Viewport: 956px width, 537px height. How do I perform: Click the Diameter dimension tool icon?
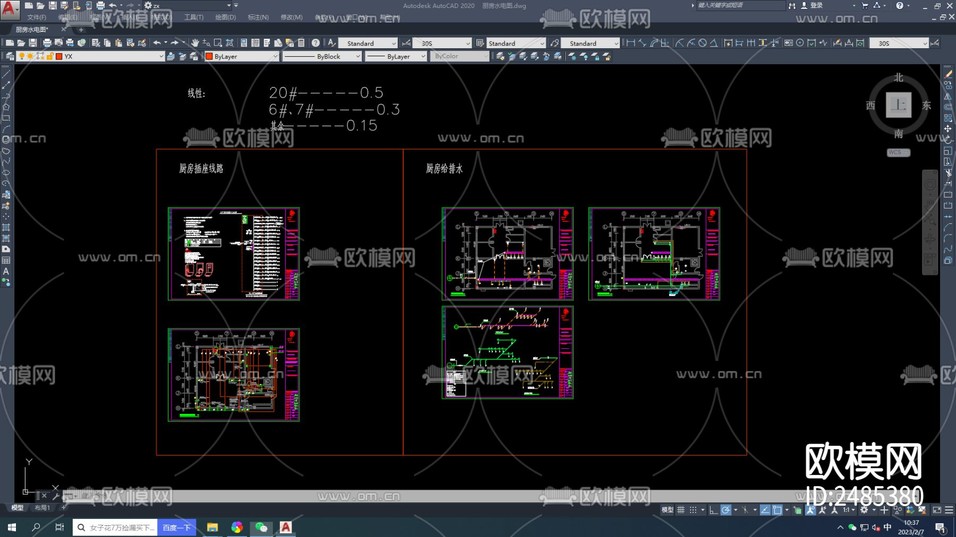click(702, 43)
